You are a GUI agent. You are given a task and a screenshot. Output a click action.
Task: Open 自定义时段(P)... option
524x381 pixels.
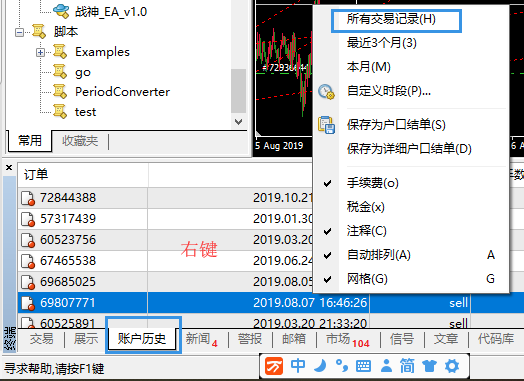(x=389, y=91)
